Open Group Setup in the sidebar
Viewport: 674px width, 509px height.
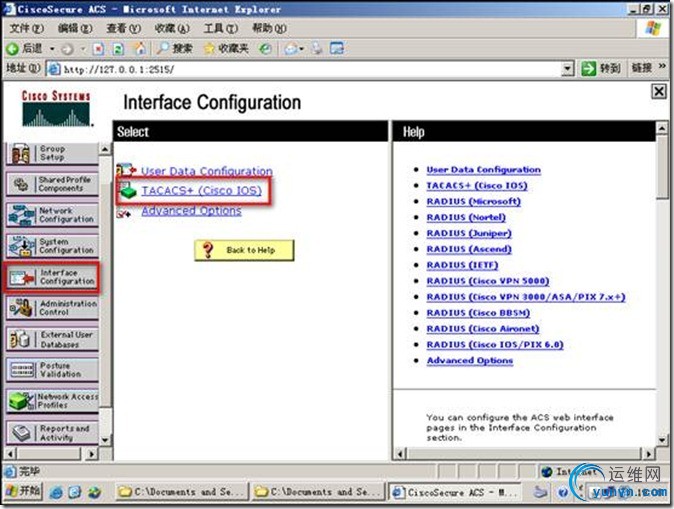(x=52, y=153)
